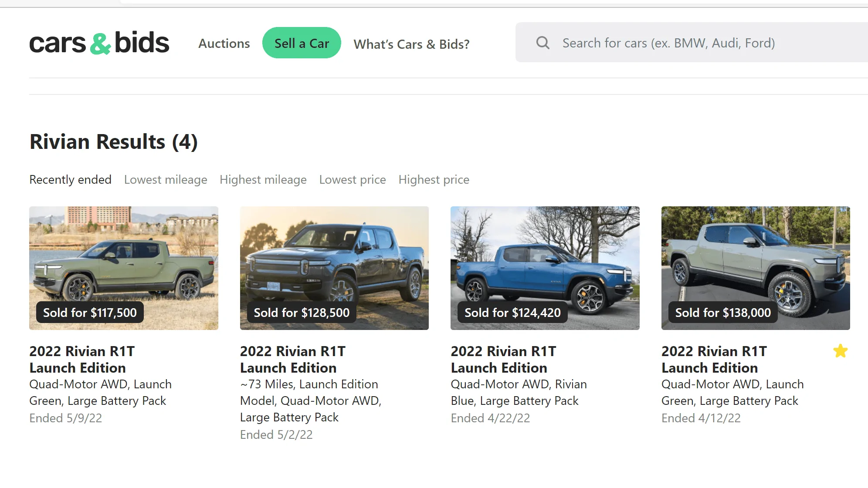Click the 'Ended 5/2/22' text
The width and height of the screenshot is (868, 488).
(x=276, y=434)
